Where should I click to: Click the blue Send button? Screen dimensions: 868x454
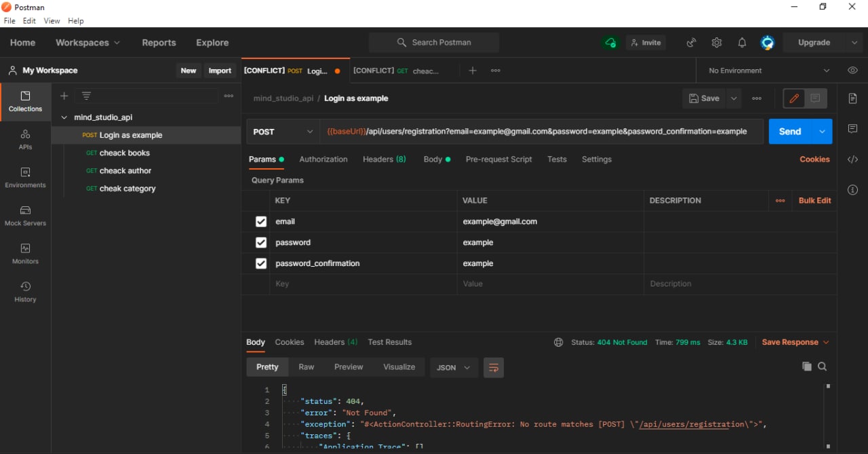point(790,132)
